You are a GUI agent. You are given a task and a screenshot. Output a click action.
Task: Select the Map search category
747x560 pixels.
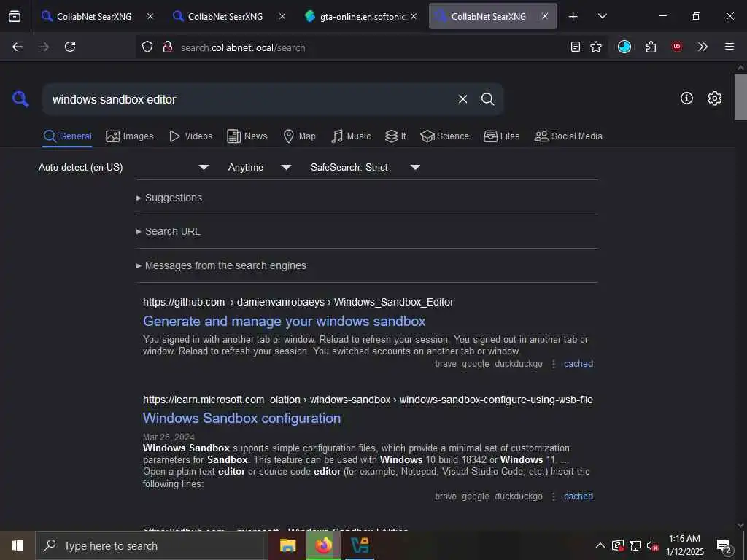coord(299,136)
